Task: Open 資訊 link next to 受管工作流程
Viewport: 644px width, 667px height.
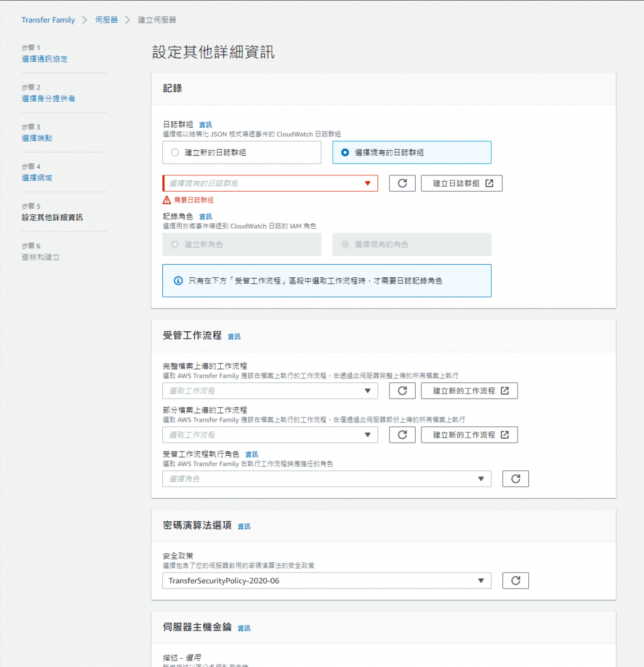Action: [234, 336]
